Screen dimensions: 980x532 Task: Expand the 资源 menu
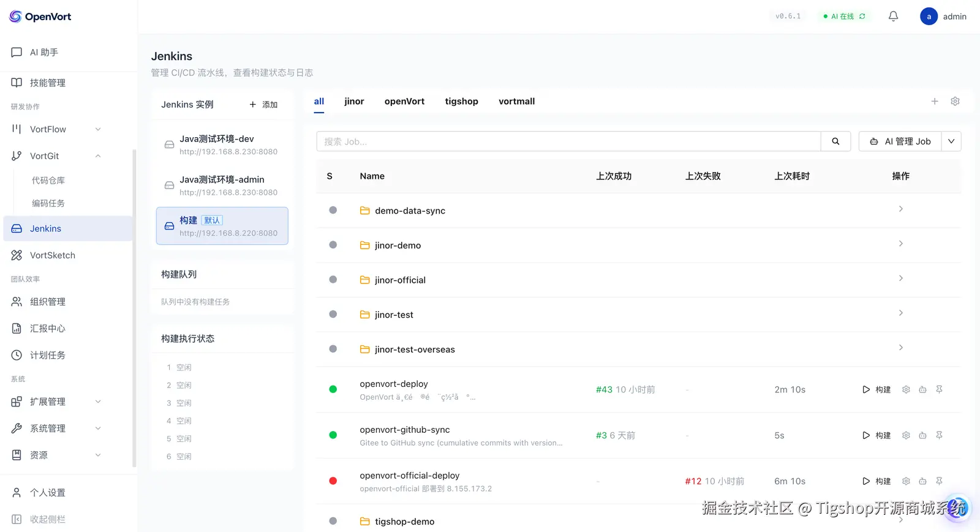point(67,455)
